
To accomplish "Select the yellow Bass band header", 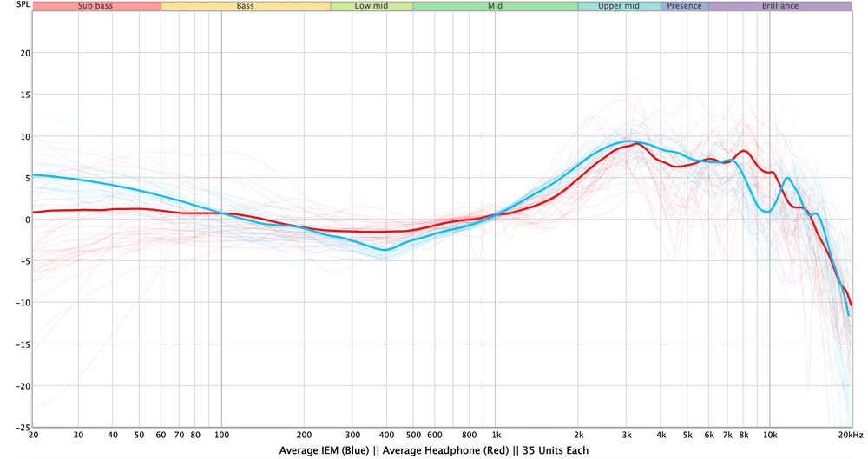I will [246, 5].
